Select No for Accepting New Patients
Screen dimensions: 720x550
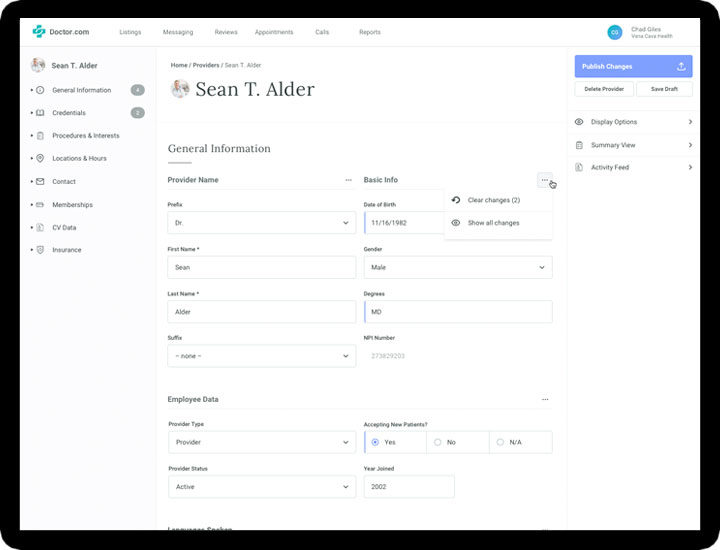pos(437,442)
